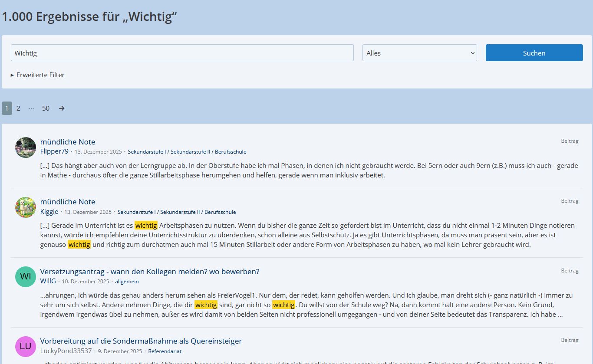
Task: Go to next page using arrow
Action: (x=62, y=108)
